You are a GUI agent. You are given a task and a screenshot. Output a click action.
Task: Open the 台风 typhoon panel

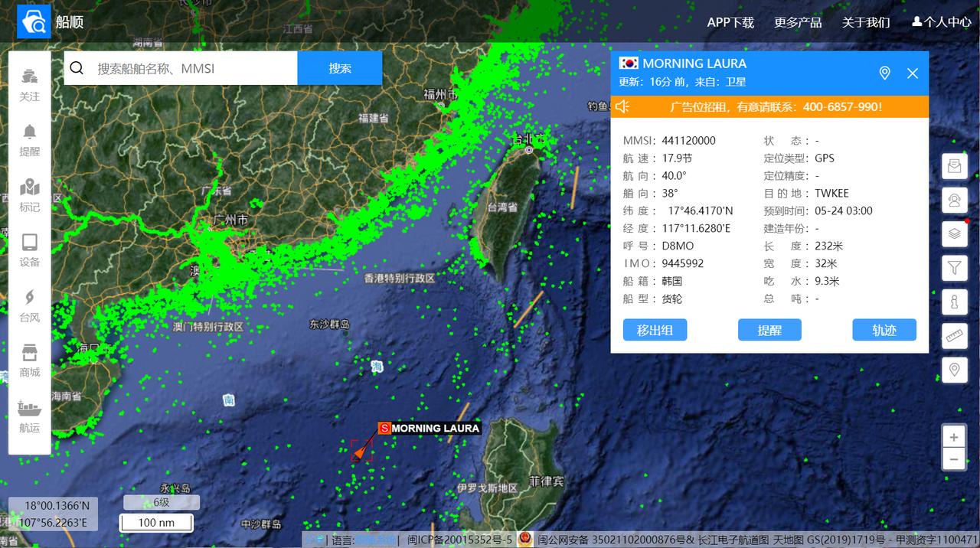[x=30, y=305]
